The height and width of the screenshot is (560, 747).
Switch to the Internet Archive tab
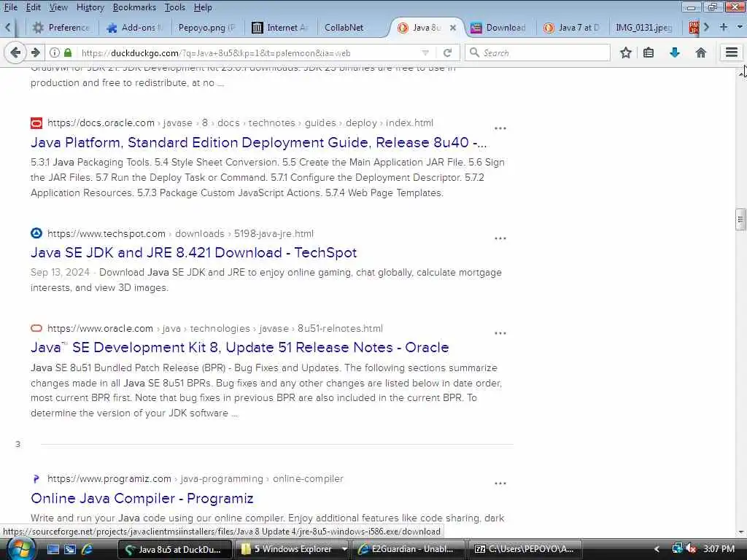[x=279, y=28]
